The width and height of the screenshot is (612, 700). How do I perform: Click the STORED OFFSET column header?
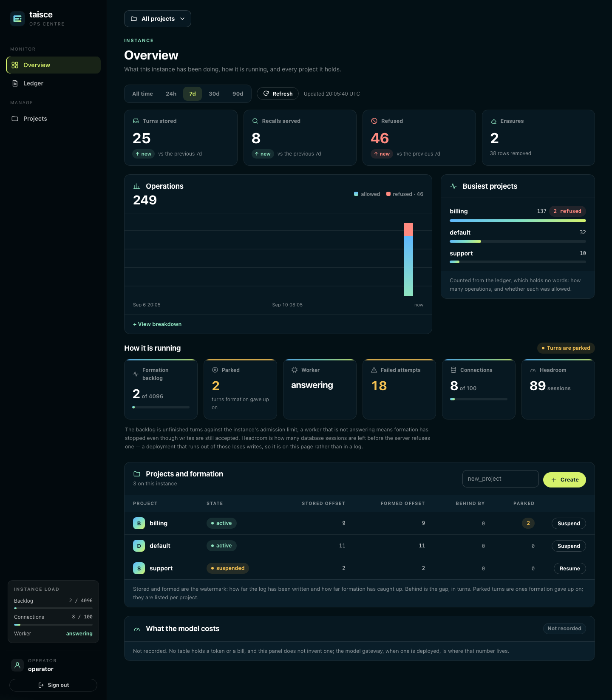[x=323, y=504]
